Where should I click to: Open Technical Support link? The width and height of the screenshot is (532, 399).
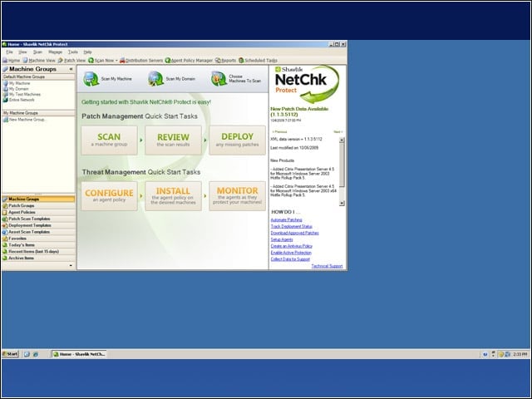[327, 266]
